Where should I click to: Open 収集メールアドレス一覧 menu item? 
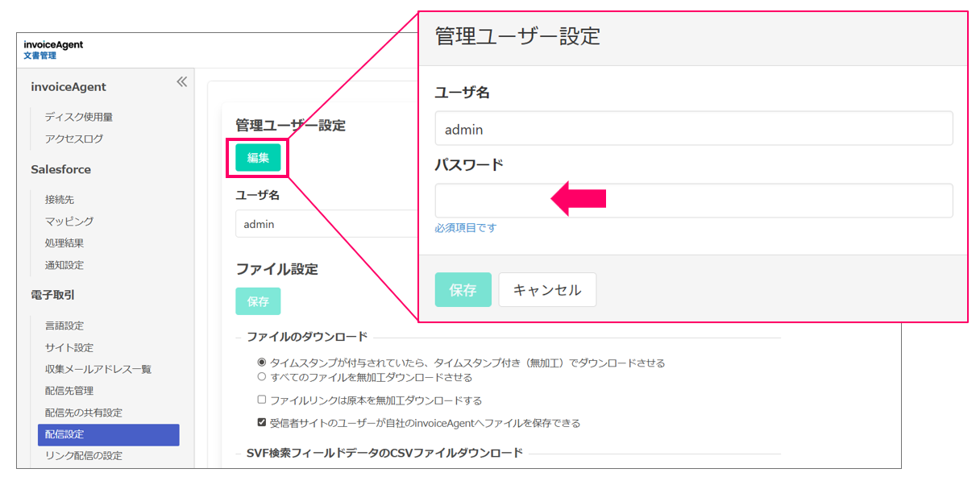(x=98, y=369)
